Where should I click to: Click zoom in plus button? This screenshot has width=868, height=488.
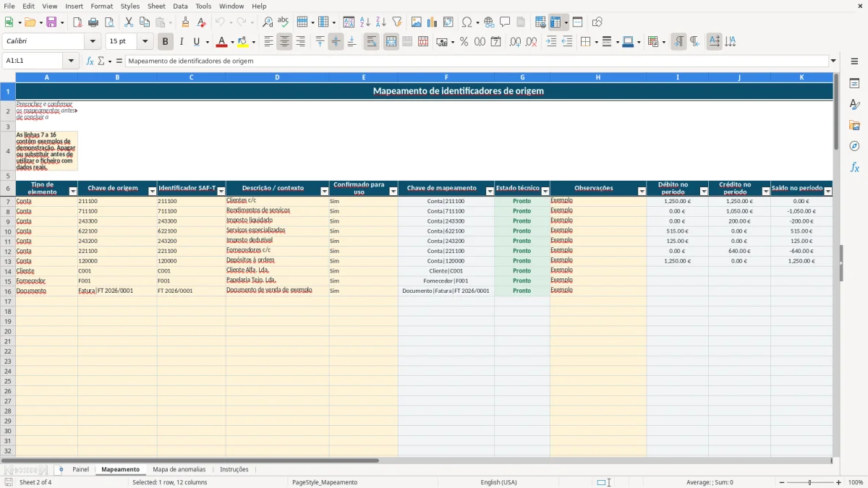839,482
